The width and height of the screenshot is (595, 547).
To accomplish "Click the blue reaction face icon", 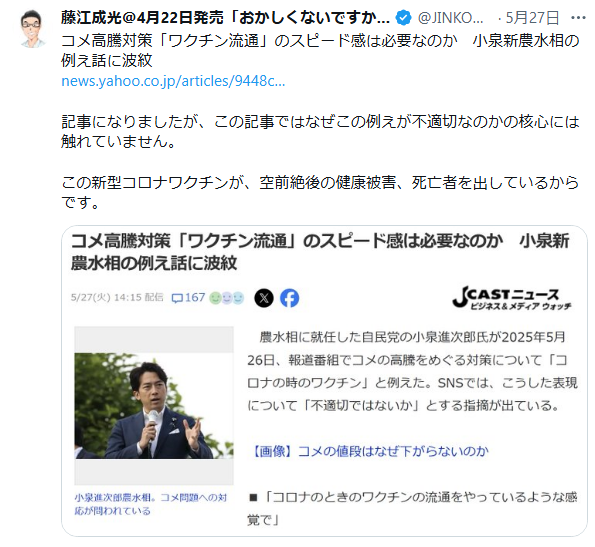I will pos(238,298).
